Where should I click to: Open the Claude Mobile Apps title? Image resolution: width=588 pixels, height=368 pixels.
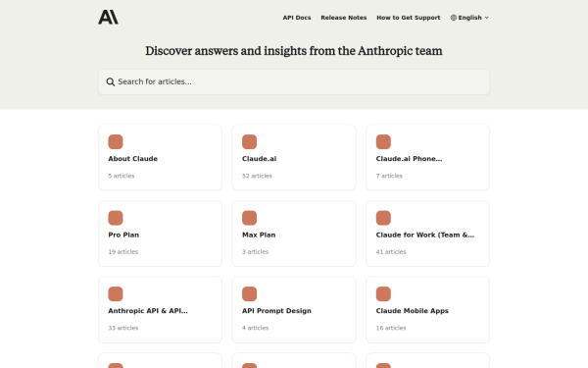413,311
